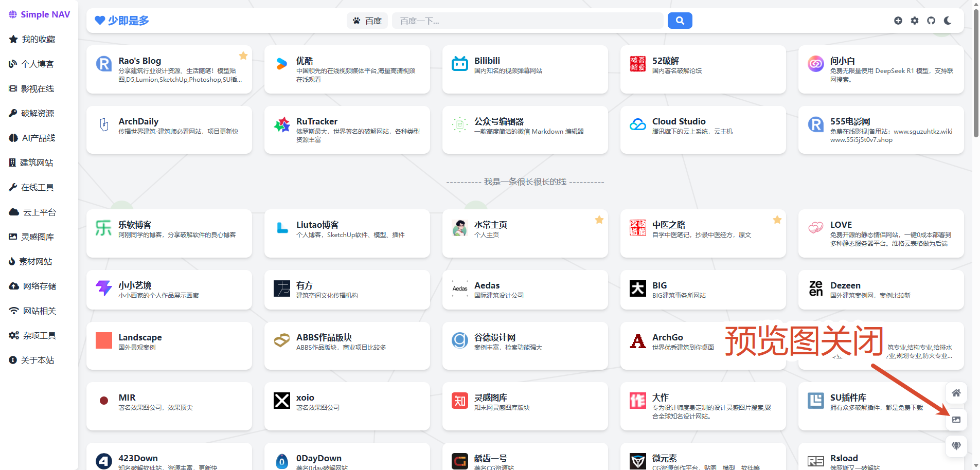The image size is (980, 470).
Task: Open 个人博客 sidebar category
Action: pos(32,64)
